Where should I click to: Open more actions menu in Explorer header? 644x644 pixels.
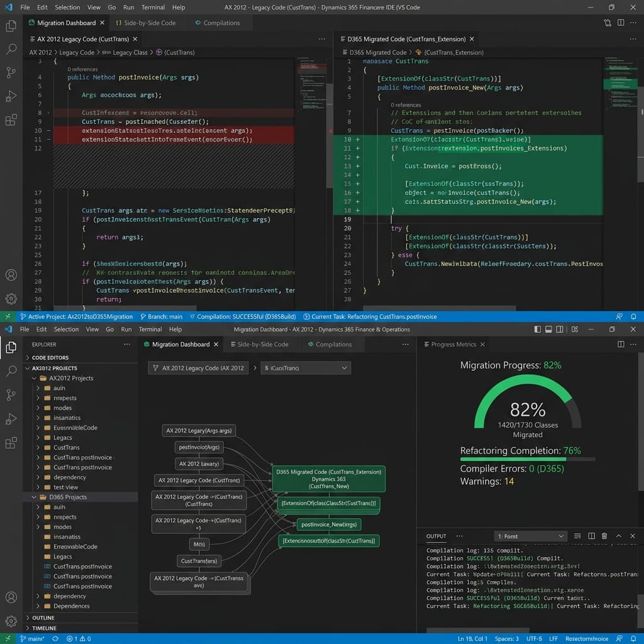(x=127, y=345)
